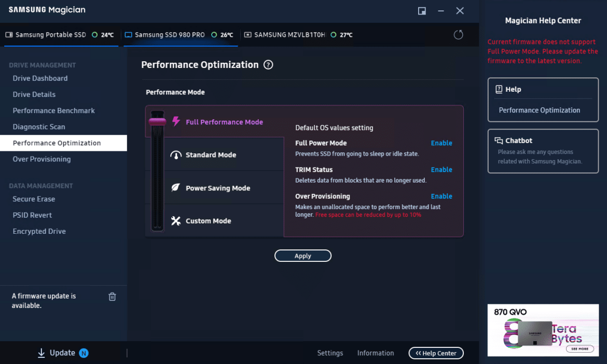Screen dimensions: 607x364
Task: Click the Update button at bottom left
Action: [62, 353]
